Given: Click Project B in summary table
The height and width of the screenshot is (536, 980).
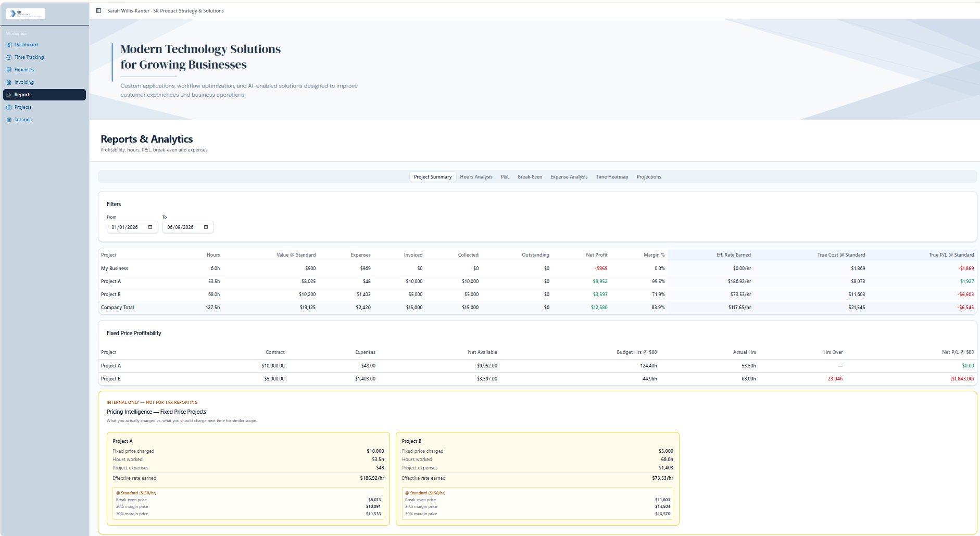Looking at the screenshot, I should [x=111, y=295].
